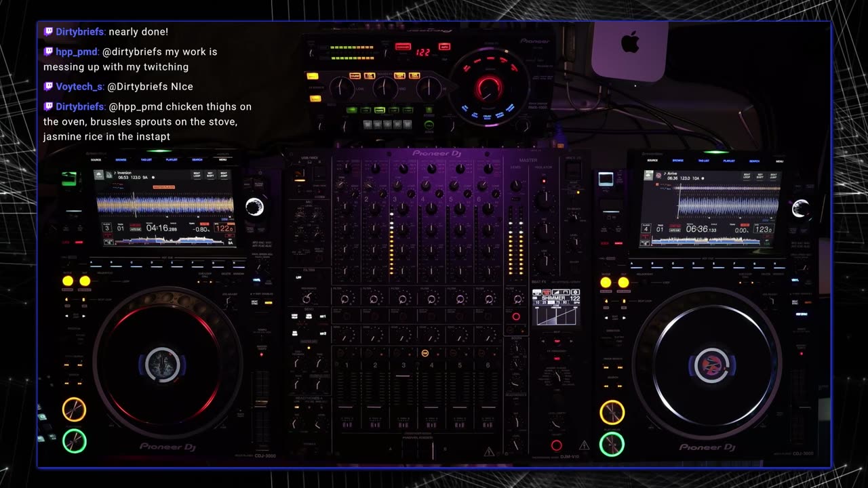The width and height of the screenshot is (868, 488).
Task: Tap the lit rotary selector on left deck
Action: pyautogui.click(x=254, y=207)
